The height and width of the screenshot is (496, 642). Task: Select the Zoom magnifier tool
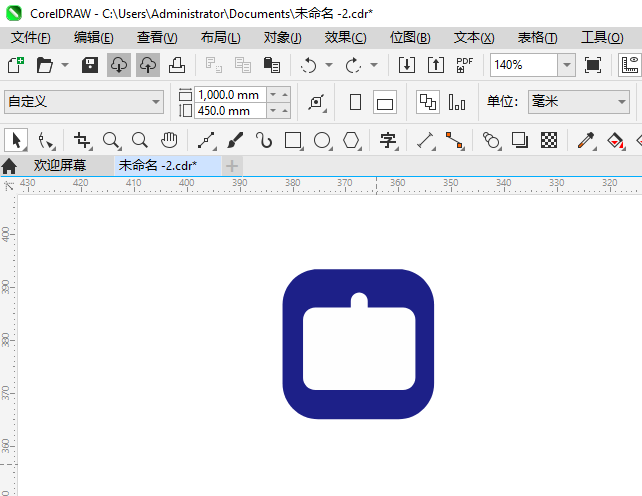coord(111,140)
